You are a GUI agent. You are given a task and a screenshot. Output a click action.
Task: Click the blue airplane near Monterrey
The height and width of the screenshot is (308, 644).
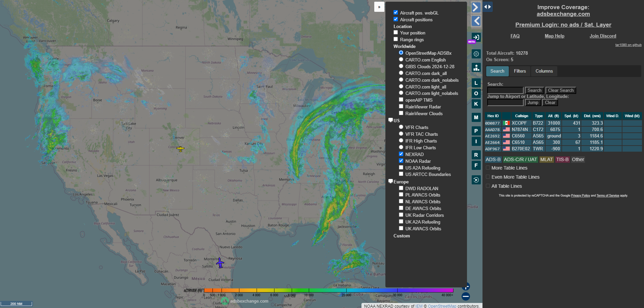click(220, 263)
